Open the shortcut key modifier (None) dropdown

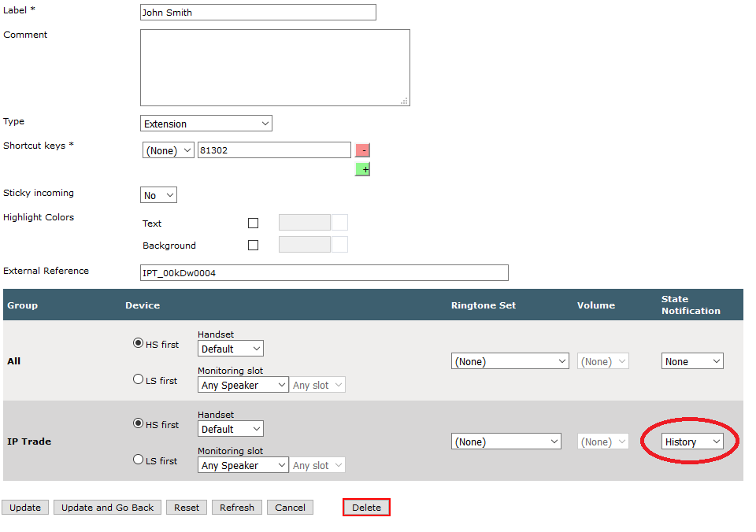169,150
